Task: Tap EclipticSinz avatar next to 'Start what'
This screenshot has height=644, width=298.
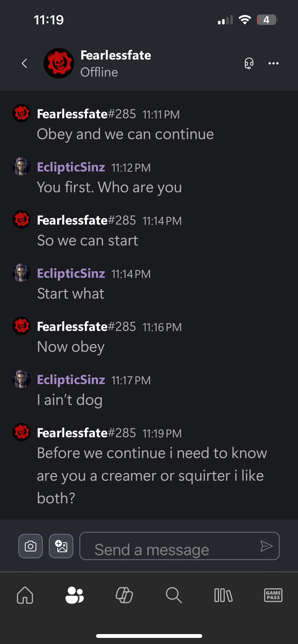Action: click(21, 273)
